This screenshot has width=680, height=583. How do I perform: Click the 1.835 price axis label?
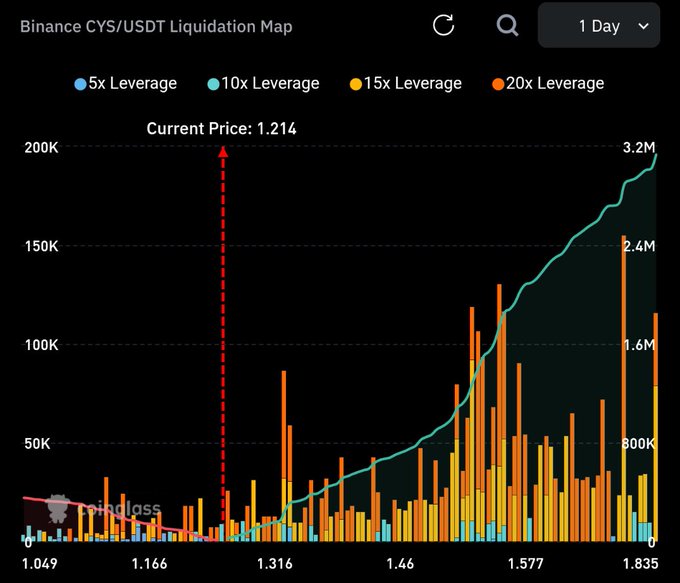tap(641, 564)
